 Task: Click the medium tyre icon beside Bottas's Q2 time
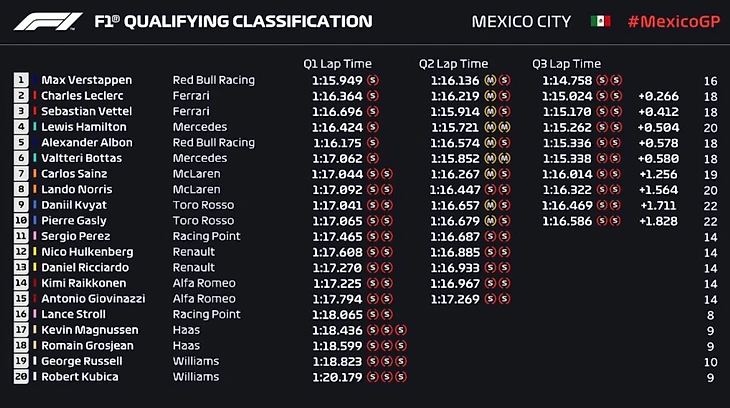pos(490,158)
